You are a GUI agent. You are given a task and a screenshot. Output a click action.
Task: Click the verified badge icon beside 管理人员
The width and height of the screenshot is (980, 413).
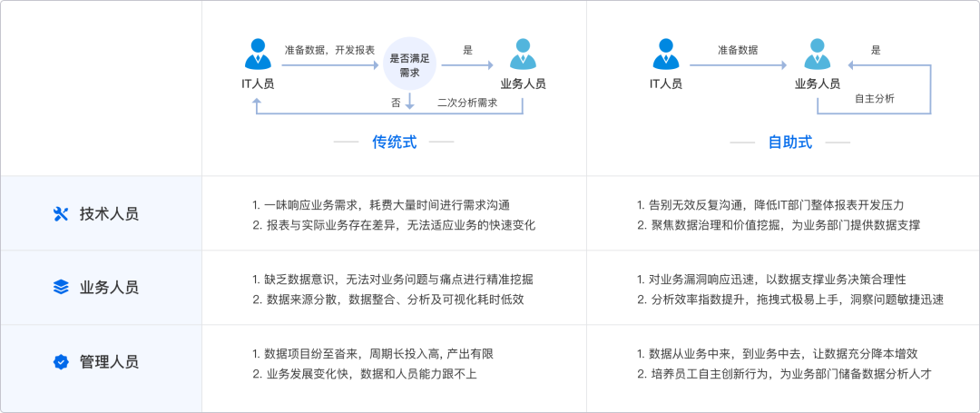(x=61, y=362)
